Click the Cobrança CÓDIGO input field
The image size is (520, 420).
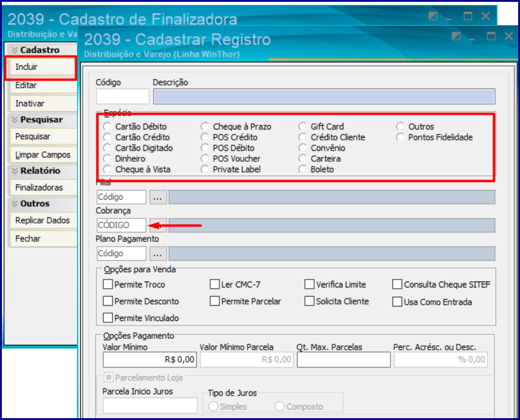(x=122, y=225)
